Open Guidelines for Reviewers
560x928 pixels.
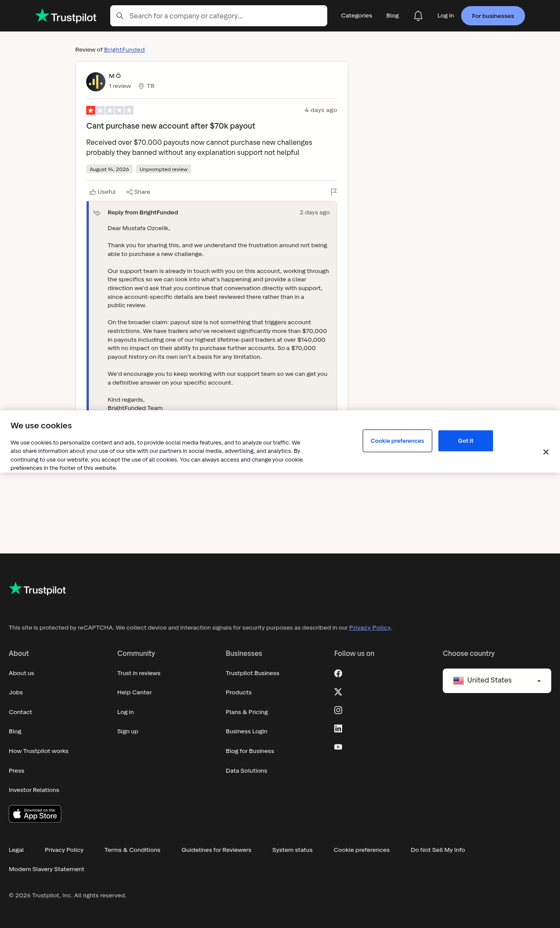[217, 850]
